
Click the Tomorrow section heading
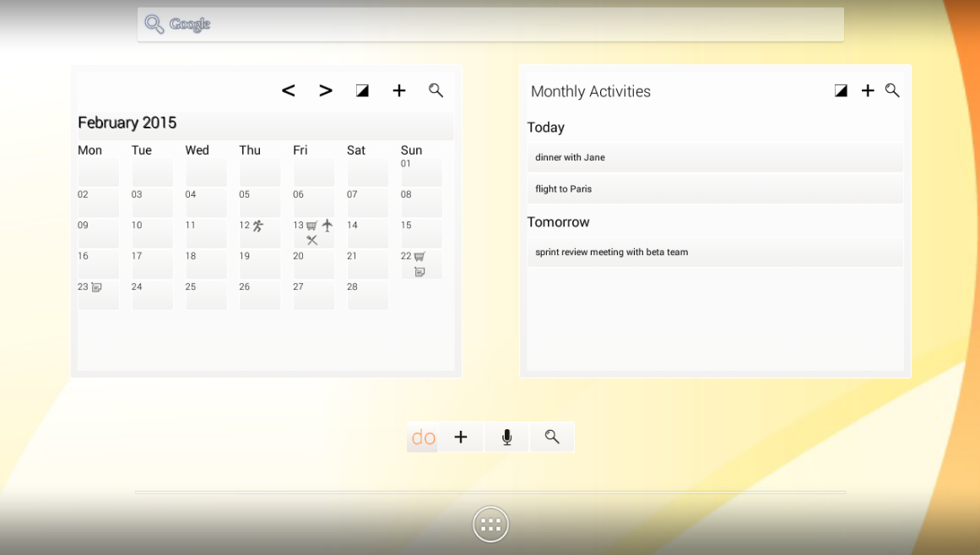pyautogui.click(x=558, y=221)
